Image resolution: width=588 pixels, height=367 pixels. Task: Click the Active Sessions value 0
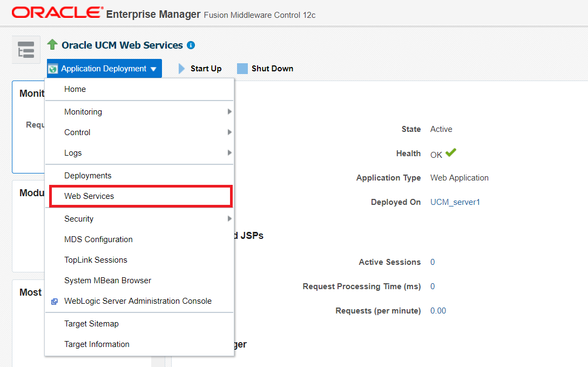(x=432, y=262)
